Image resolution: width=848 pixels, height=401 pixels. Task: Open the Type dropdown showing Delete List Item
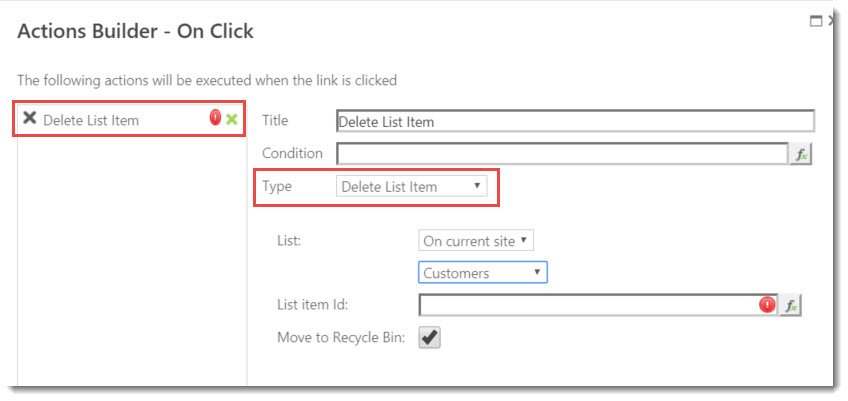pyautogui.click(x=411, y=187)
